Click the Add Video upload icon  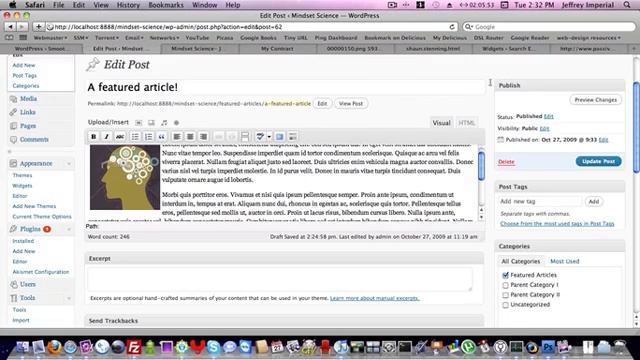pyautogui.click(x=151, y=122)
